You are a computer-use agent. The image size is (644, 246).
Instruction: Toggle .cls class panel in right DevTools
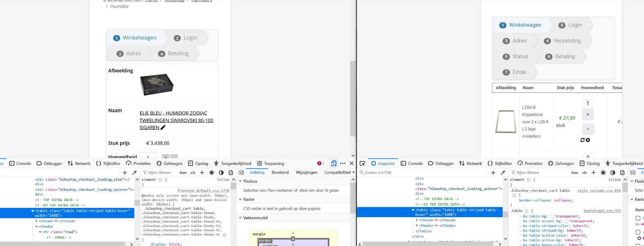[584, 173]
